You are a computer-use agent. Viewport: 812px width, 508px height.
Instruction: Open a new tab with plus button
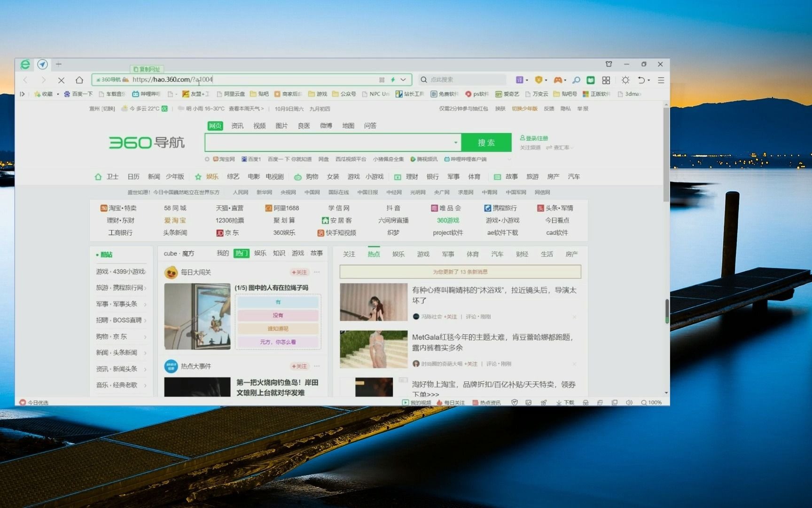tap(59, 64)
